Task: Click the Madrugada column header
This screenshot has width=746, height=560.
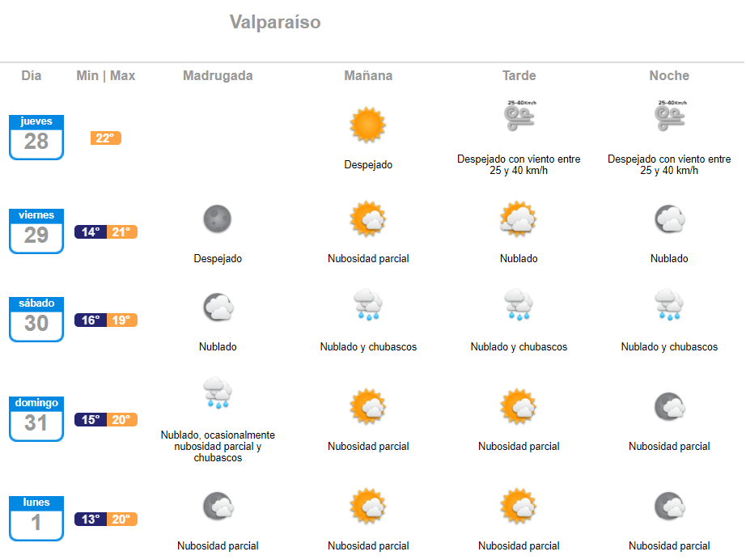Action: (218, 75)
